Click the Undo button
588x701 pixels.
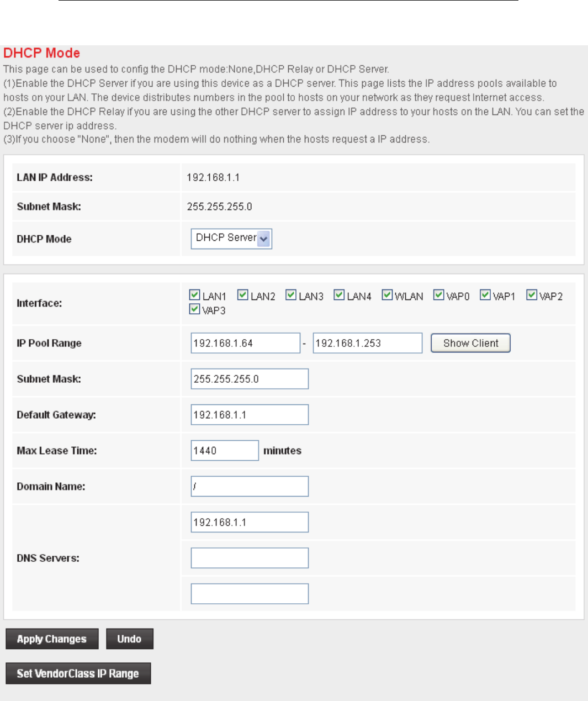(x=129, y=639)
